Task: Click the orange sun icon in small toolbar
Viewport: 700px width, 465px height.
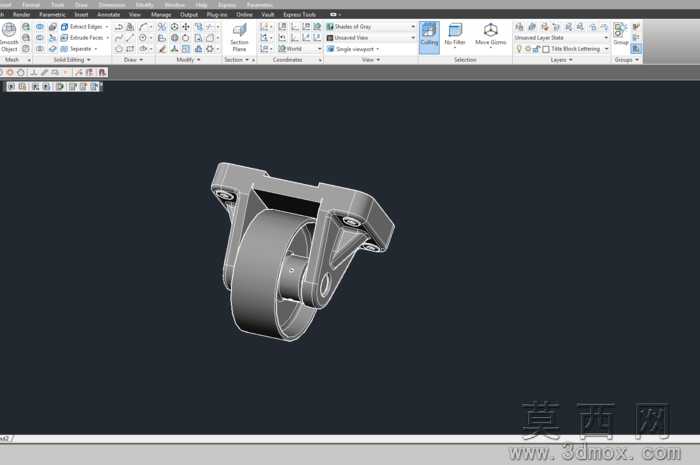Action: coord(10,72)
